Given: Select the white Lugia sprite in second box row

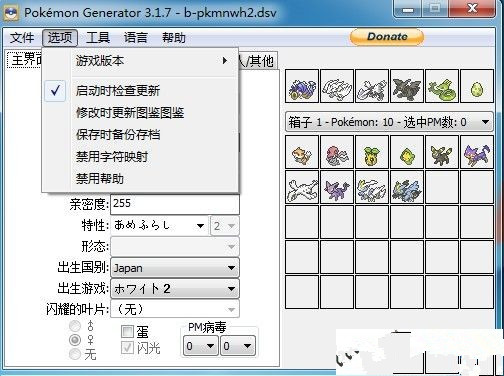Looking at the screenshot, I should (x=302, y=187).
